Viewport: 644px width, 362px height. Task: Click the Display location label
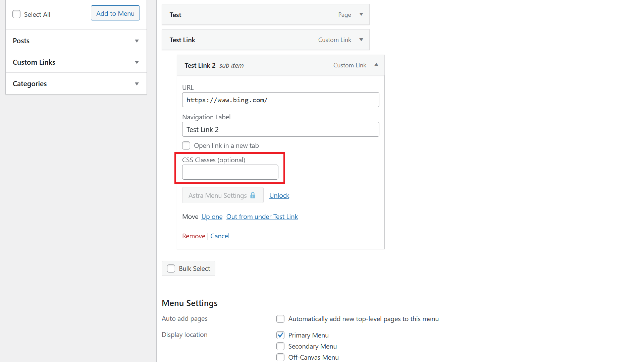184,335
